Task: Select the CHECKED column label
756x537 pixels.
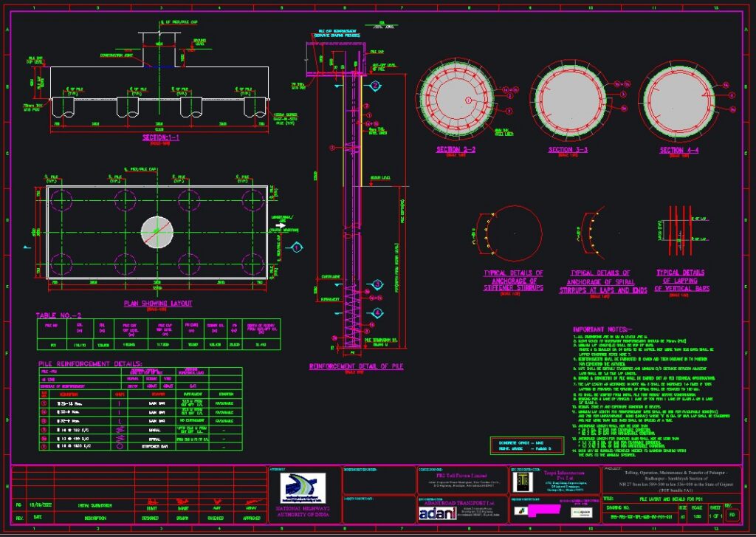Action: [215, 519]
